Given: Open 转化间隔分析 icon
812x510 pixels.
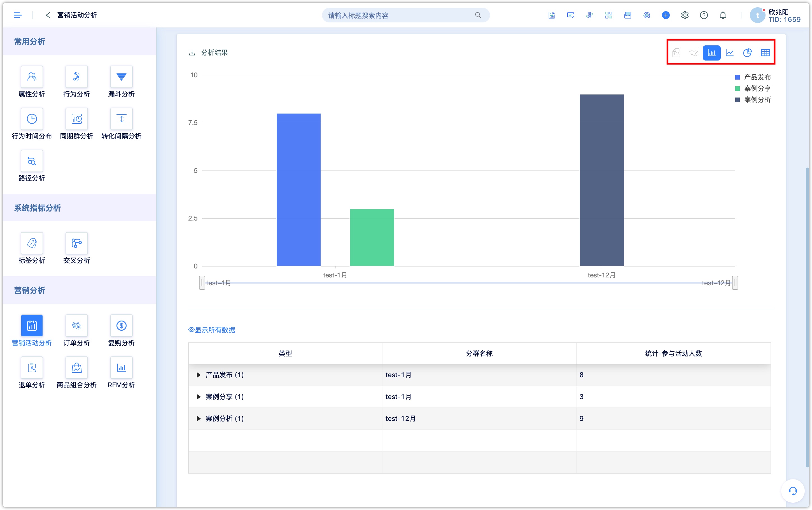Looking at the screenshot, I should coord(121,119).
